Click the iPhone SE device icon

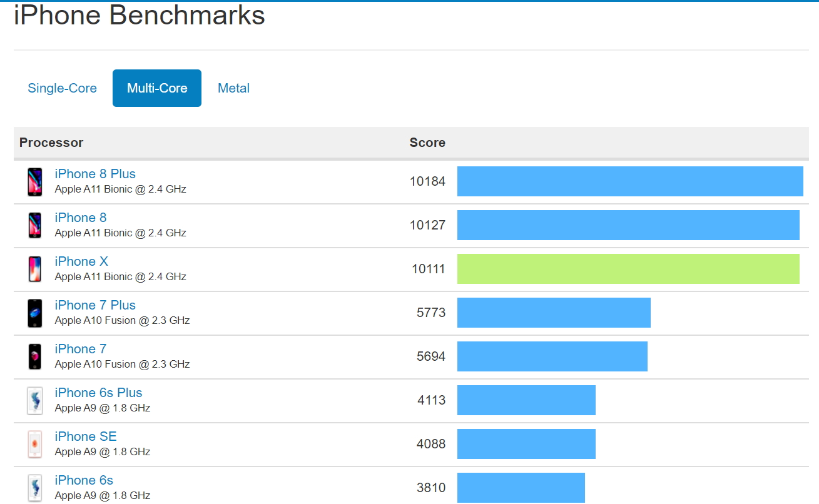pyautogui.click(x=35, y=445)
